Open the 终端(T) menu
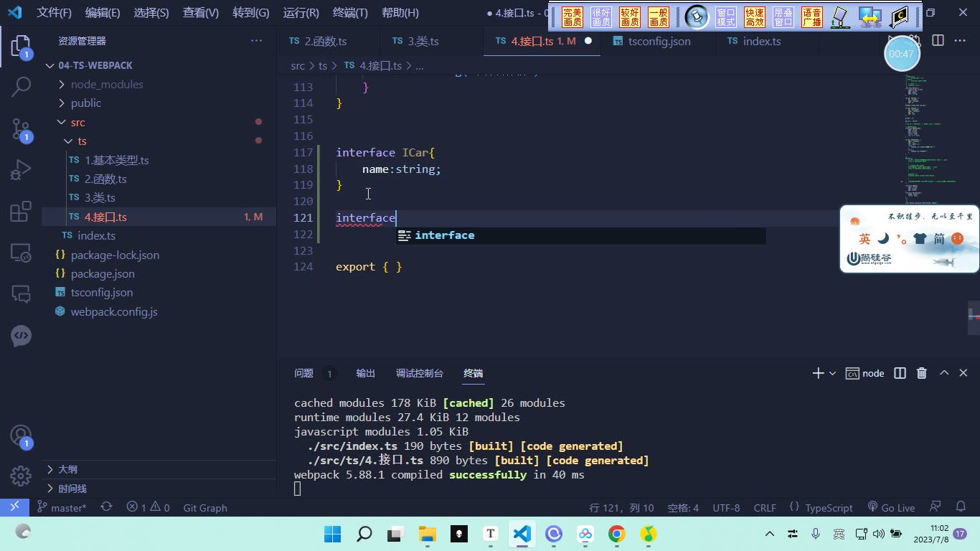Image resolution: width=980 pixels, height=551 pixels. (350, 13)
